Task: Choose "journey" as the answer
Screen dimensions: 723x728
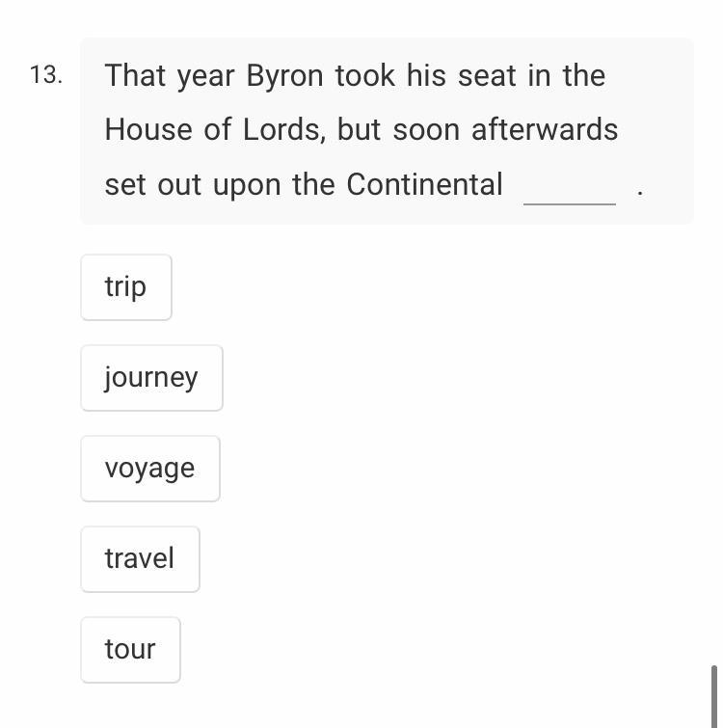Action: click(x=151, y=378)
